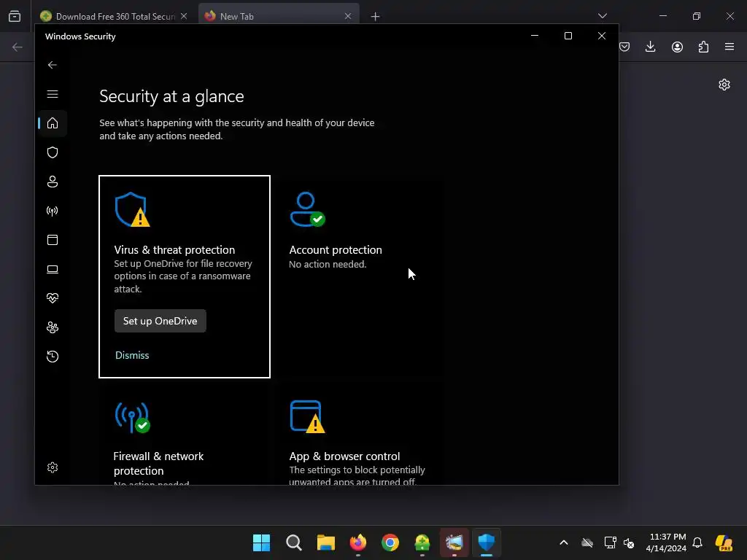Click the 'Security at a glance' title
Image resolution: width=747 pixels, height=560 pixels.
point(171,96)
